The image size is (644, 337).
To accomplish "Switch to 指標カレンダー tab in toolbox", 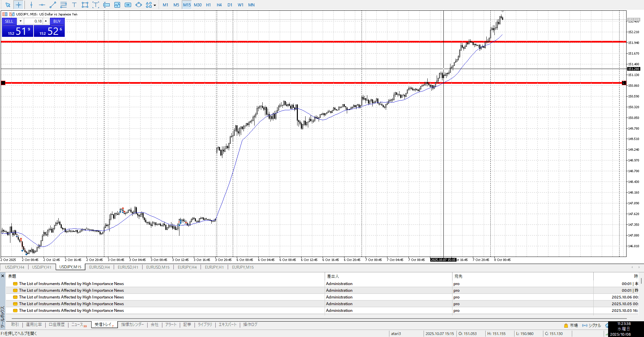I will 132,325.
